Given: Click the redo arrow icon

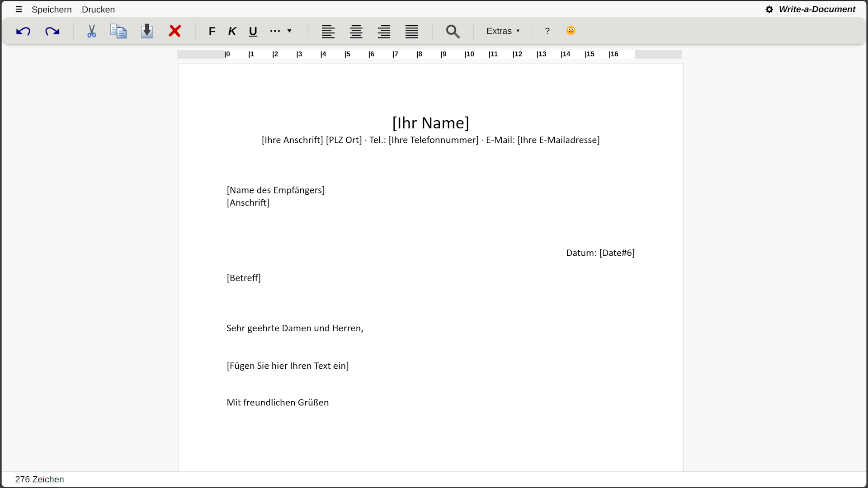Looking at the screenshot, I should coord(52,31).
